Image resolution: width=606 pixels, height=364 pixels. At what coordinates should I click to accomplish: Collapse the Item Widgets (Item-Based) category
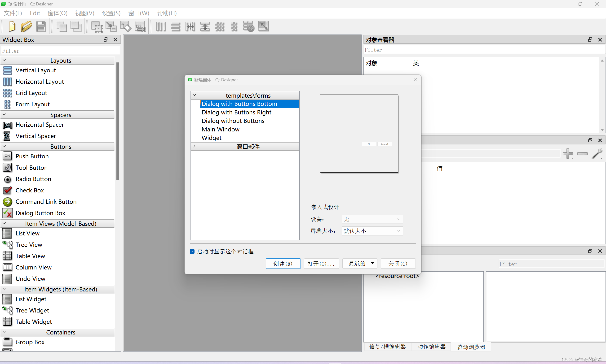click(x=4, y=289)
